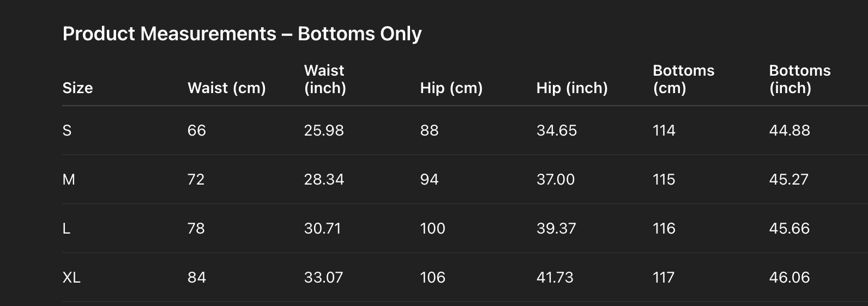Select hip value 100 in L row

click(432, 229)
